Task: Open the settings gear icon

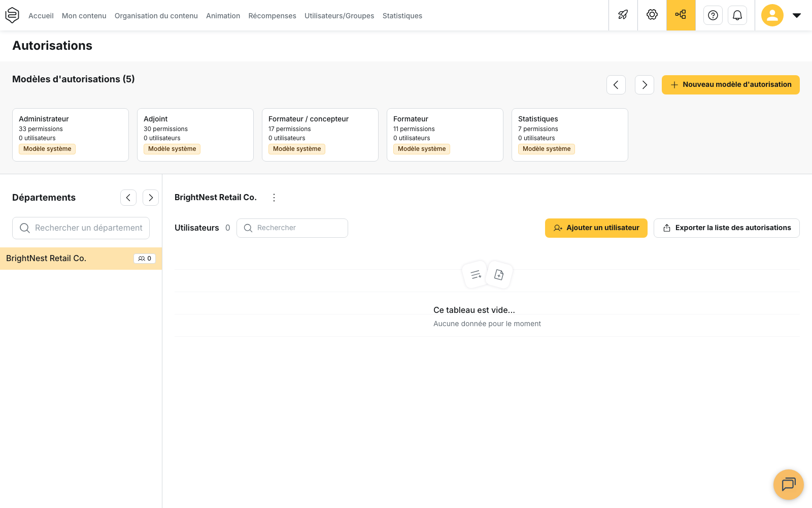Action: 652,15
